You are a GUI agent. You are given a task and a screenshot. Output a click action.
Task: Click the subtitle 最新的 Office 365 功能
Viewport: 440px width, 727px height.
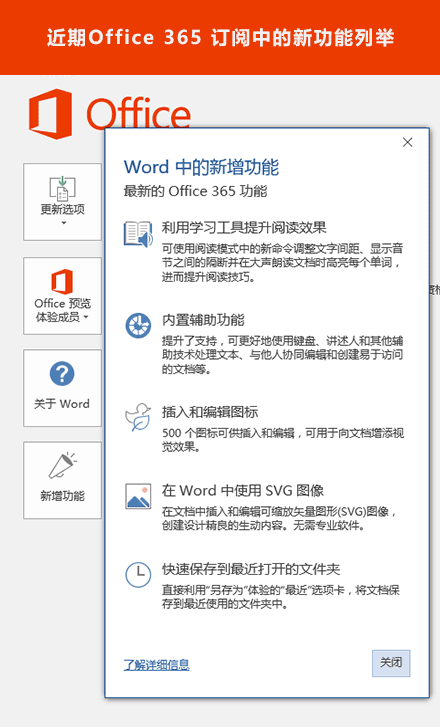click(195, 191)
